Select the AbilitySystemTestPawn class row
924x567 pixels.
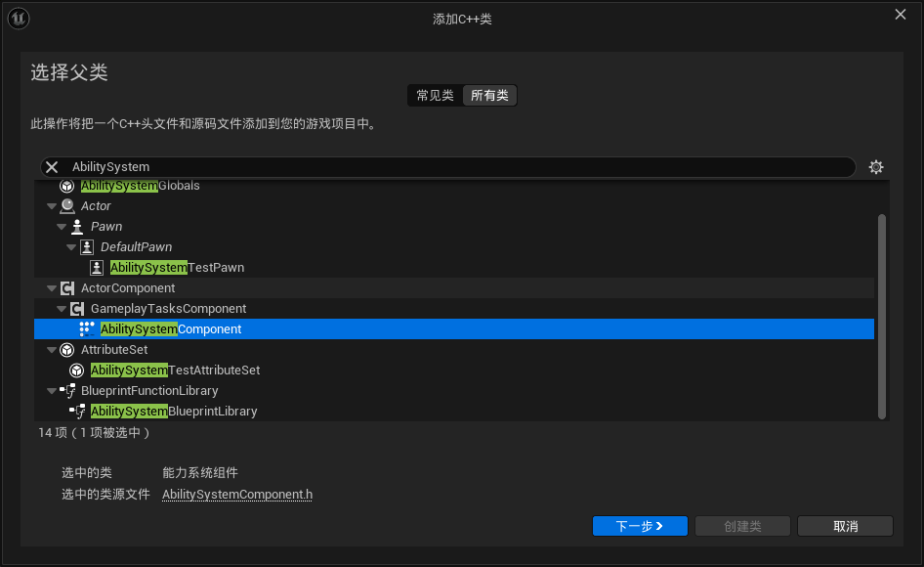pos(454,268)
